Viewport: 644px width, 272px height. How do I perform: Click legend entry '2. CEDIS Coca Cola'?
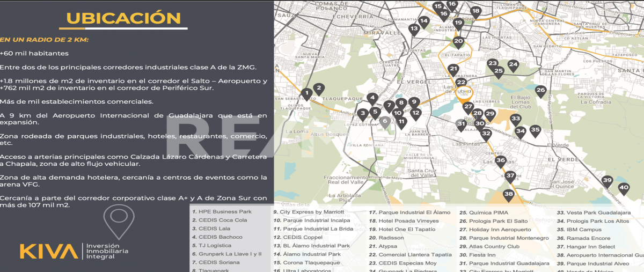[x=219, y=220]
